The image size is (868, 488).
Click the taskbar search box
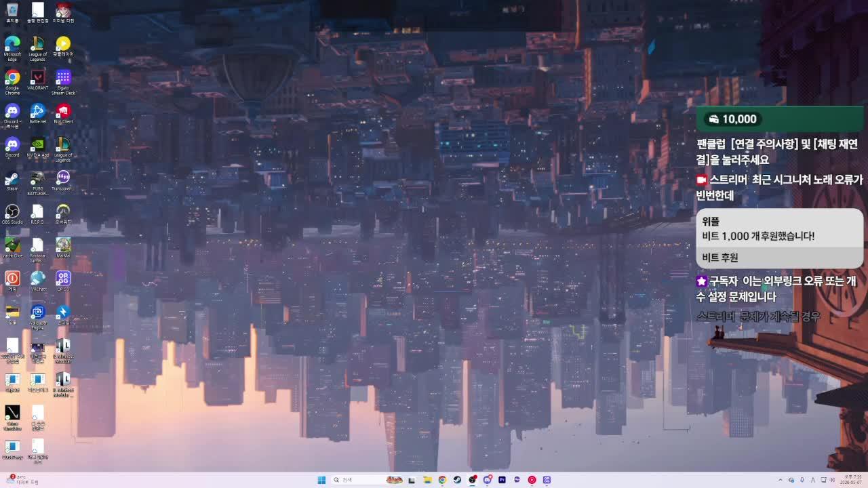pos(367,480)
